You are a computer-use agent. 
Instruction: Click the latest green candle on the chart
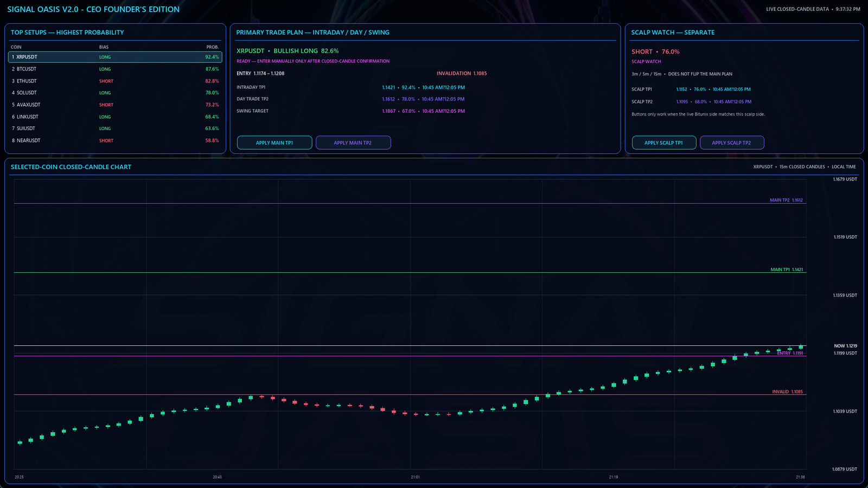point(801,346)
